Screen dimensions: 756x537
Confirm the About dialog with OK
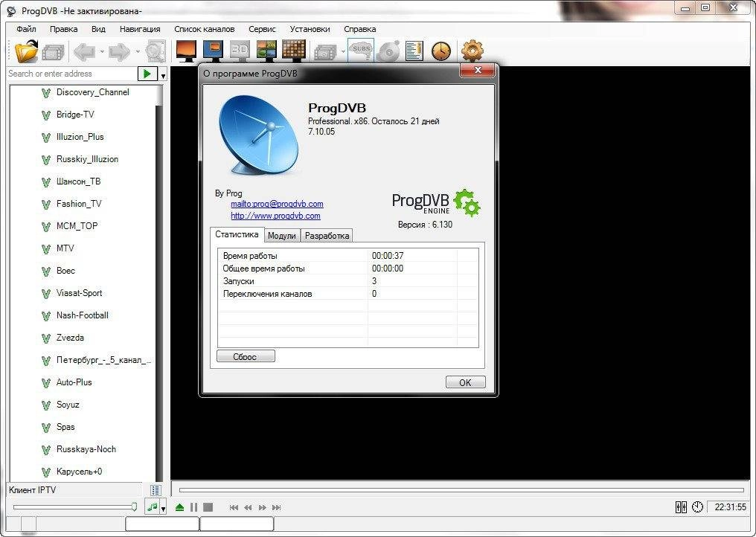click(465, 382)
